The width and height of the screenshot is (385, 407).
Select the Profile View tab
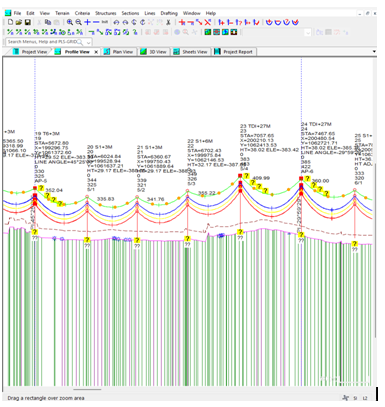77,52
